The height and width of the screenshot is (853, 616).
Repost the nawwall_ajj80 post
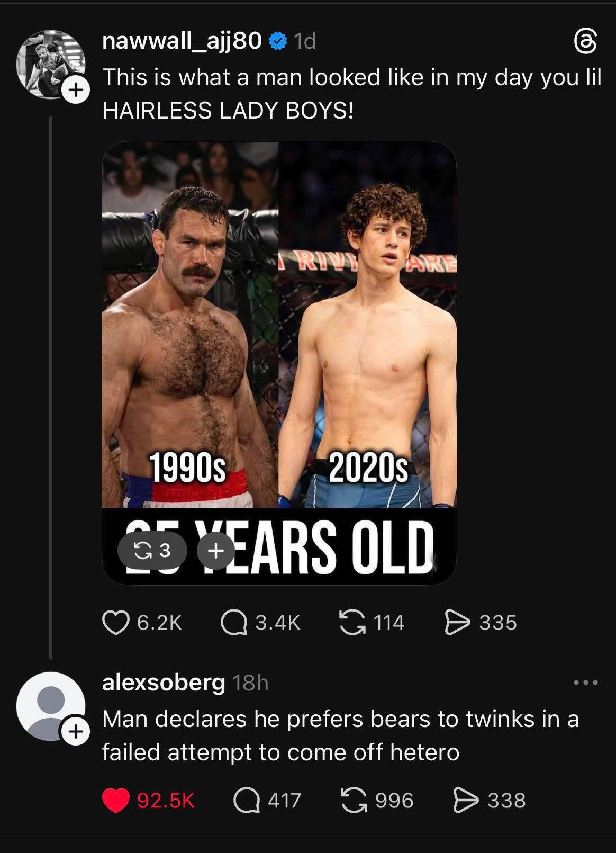click(x=352, y=622)
